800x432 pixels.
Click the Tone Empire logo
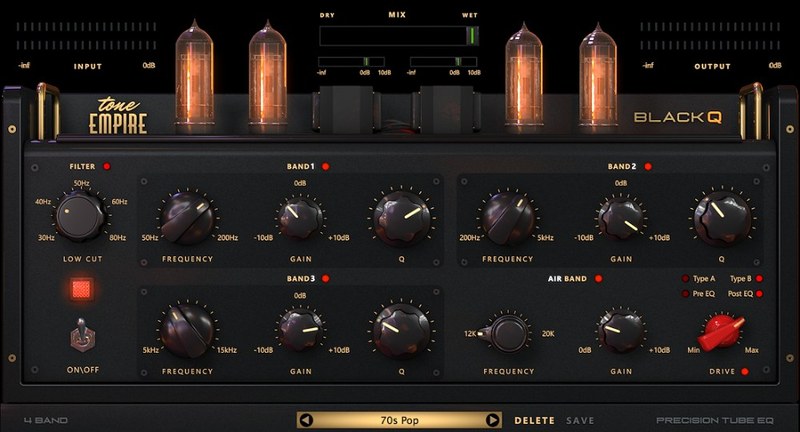pos(118,116)
